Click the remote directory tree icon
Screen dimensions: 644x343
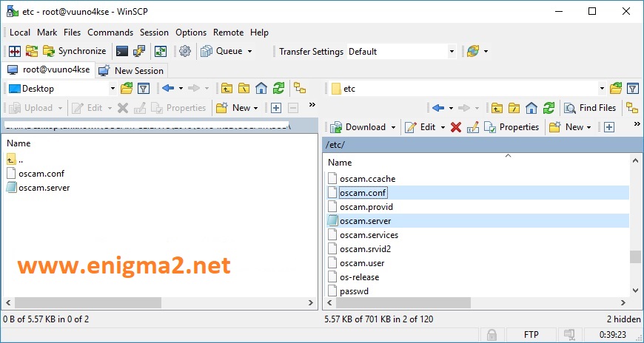click(632, 108)
